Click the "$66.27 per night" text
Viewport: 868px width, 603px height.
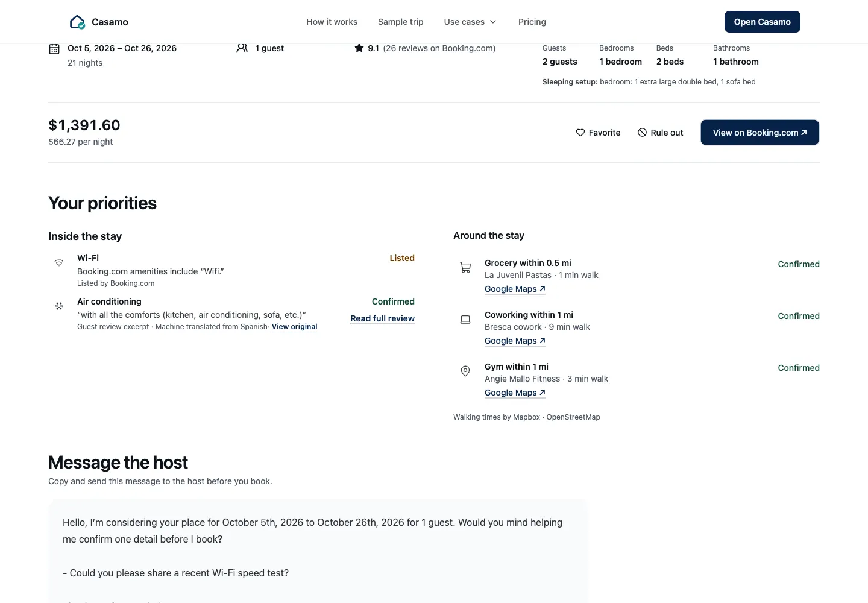(81, 142)
